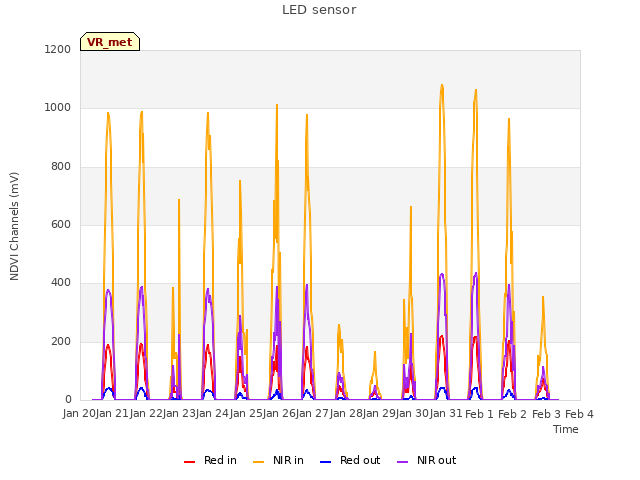Click the Feb 4 x-axis label
Screen dimensions: 640x480
tap(580, 414)
